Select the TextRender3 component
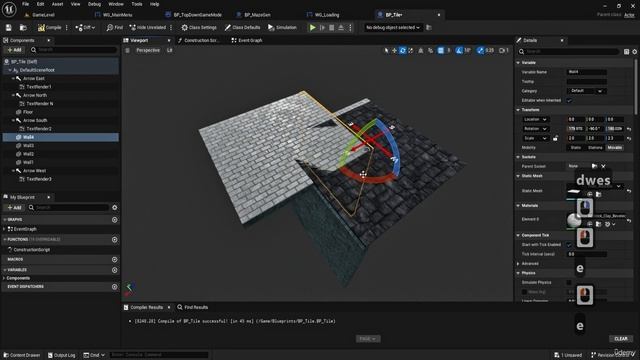 click(x=39, y=179)
